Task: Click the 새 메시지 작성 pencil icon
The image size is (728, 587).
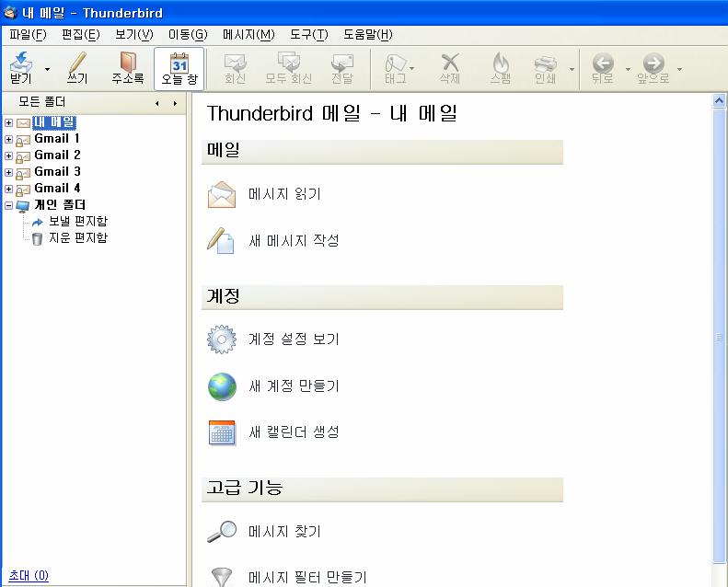Action: coord(221,241)
